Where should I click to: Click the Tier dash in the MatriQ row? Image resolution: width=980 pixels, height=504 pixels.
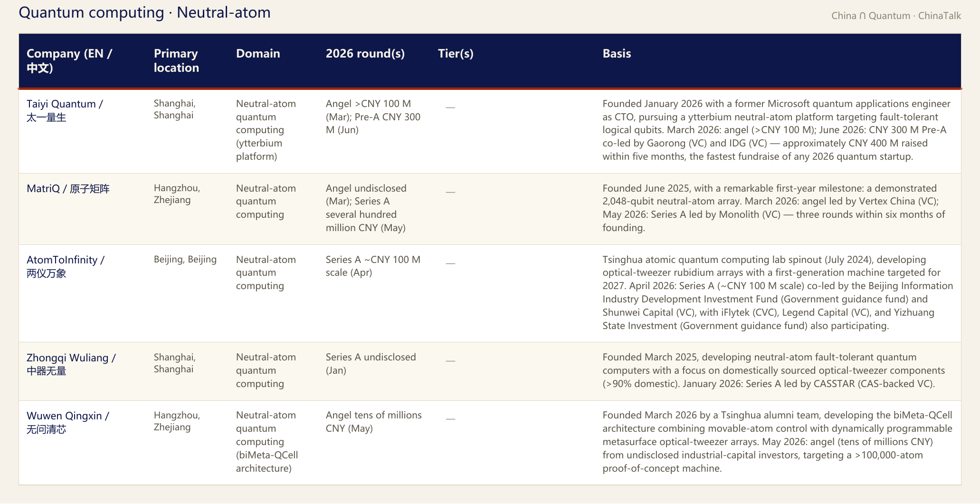coord(450,192)
